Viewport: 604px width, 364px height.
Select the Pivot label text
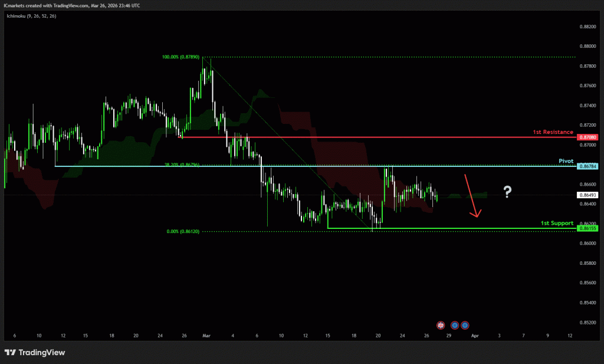pos(566,160)
